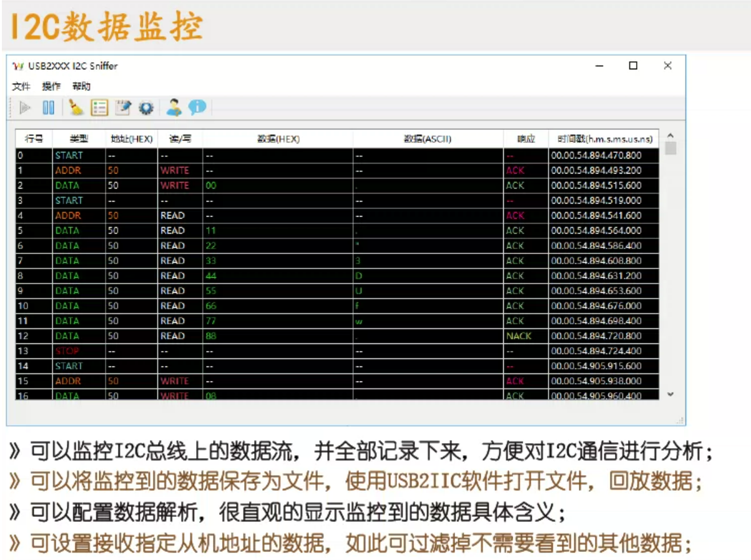Select timestamp 00.00.54.894.724.400
This screenshot has width=751, height=560.
(x=604, y=351)
